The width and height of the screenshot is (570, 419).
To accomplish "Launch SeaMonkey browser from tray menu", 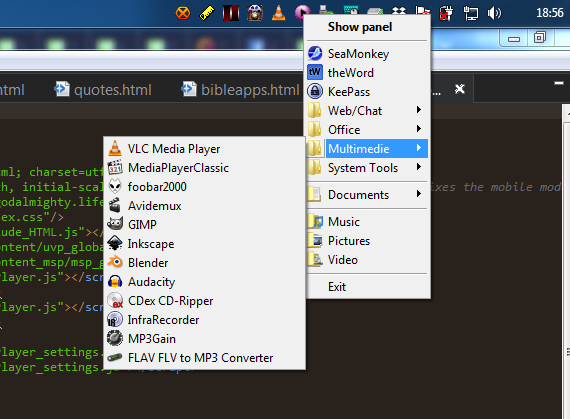I will [367, 54].
